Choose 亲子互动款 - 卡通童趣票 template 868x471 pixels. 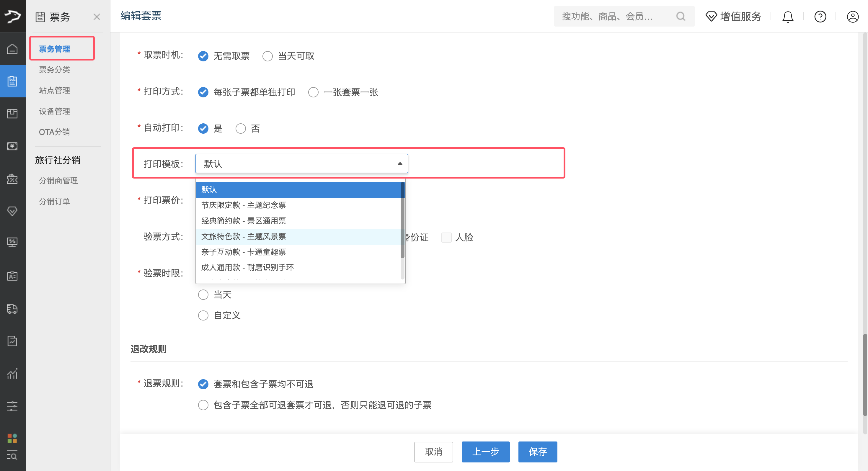tap(243, 252)
